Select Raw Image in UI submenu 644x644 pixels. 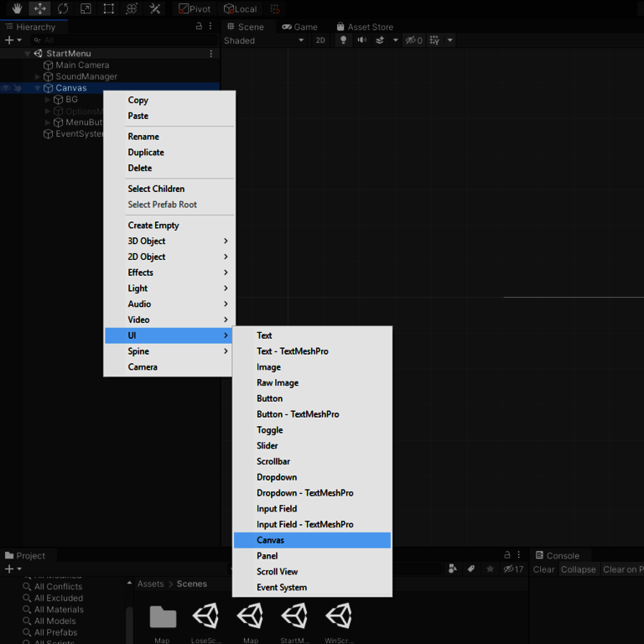tap(312, 383)
